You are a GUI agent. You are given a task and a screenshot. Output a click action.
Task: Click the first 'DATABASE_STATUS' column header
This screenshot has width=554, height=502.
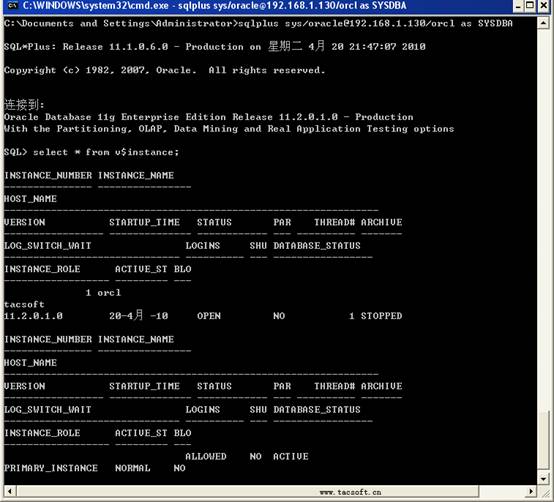[x=317, y=246]
